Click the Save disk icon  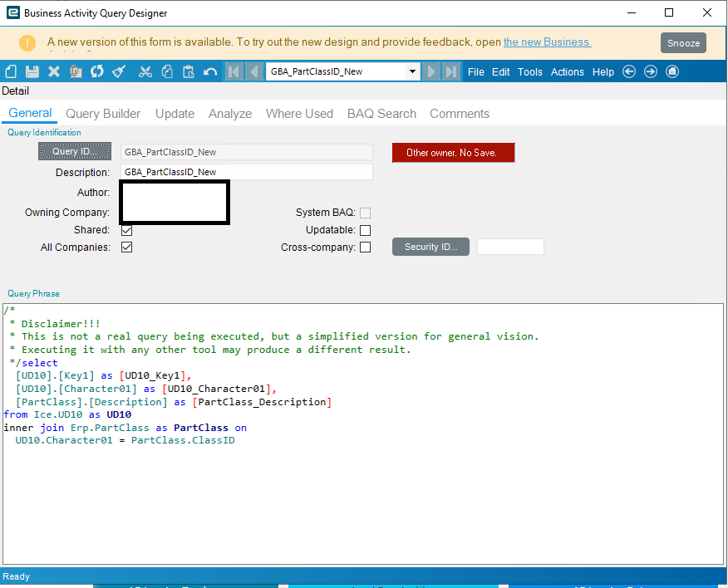click(32, 71)
